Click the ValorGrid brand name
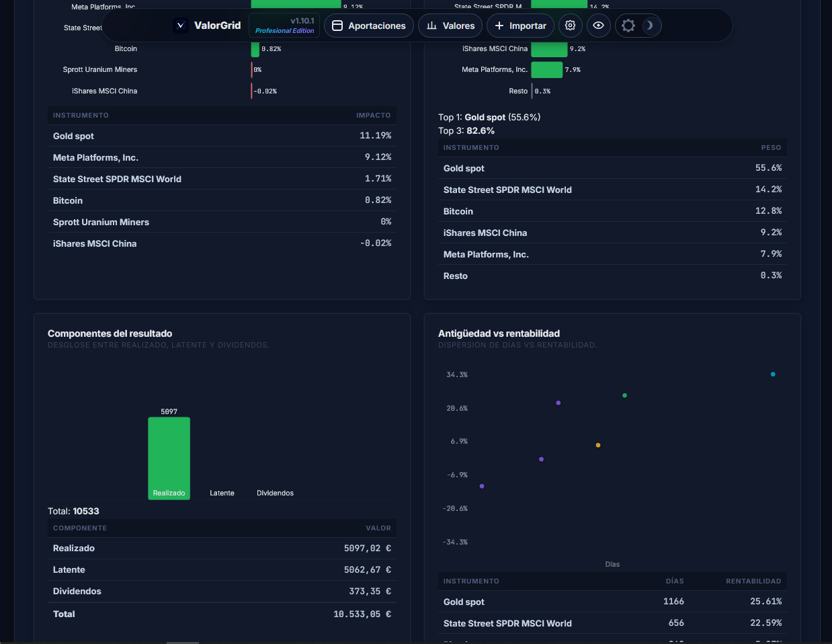This screenshot has width=832, height=644. tap(217, 26)
